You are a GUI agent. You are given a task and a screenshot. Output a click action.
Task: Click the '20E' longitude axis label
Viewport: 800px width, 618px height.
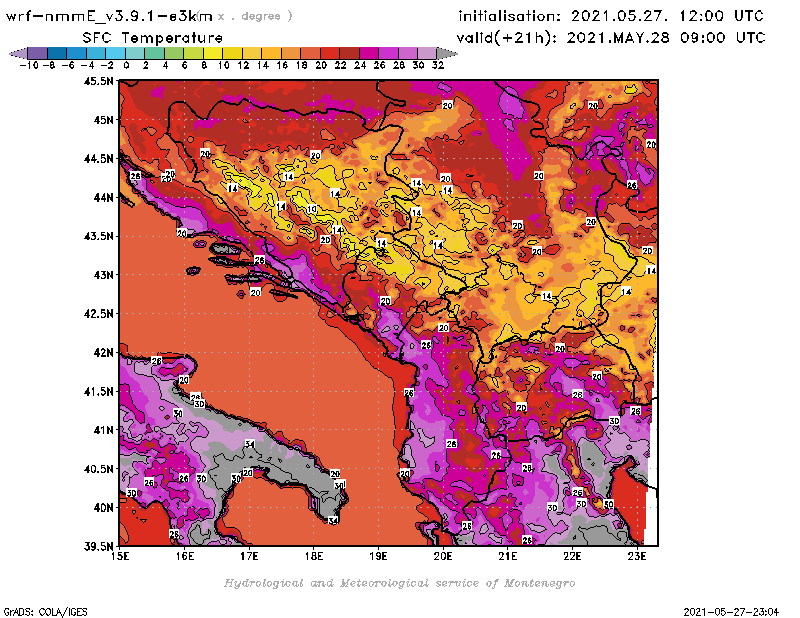tap(443, 556)
